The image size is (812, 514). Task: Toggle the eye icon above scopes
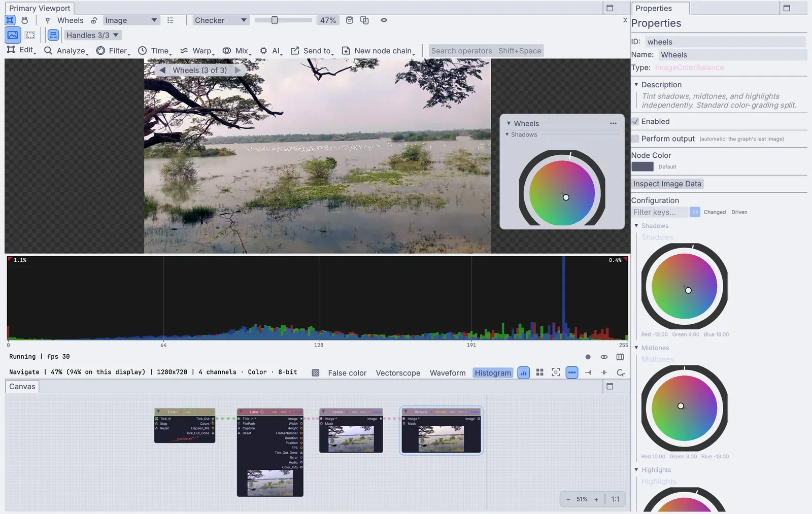tap(604, 357)
